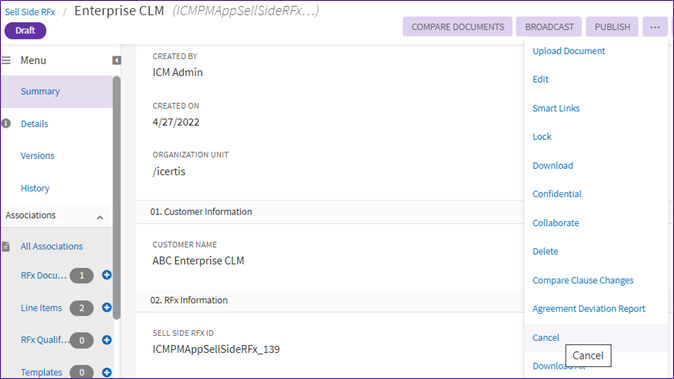The width and height of the screenshot is (674, 379).
Task: Open Agreement Deviation Report from the menu
Action: pyautogui.click(x=589, y=309)
